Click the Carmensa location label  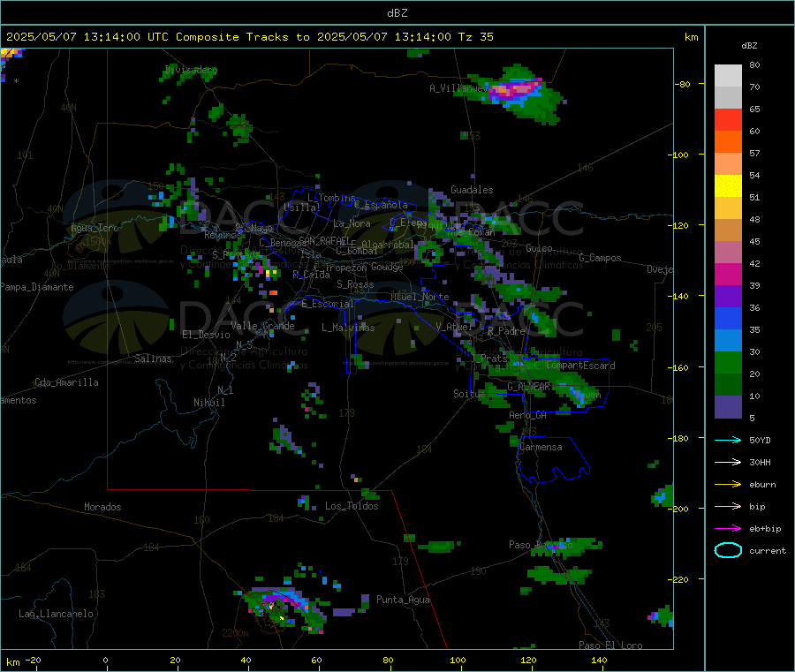click(541, 447)
